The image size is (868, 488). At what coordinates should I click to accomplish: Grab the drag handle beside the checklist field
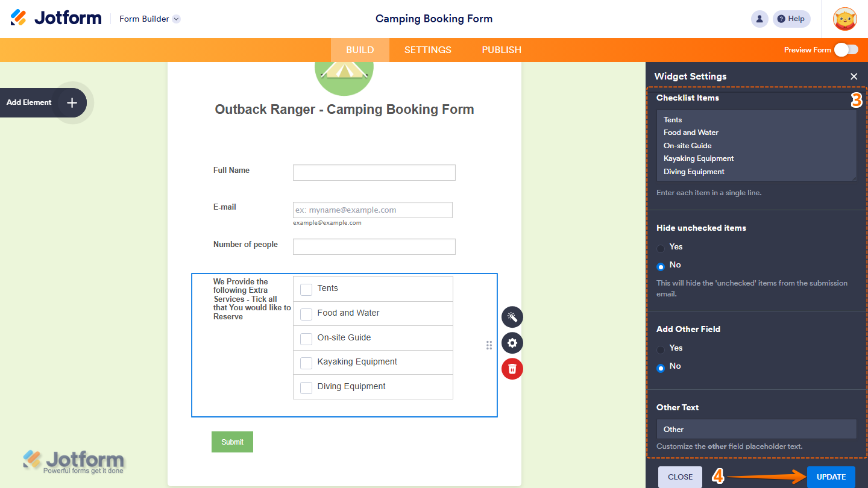tap(489, 345)
